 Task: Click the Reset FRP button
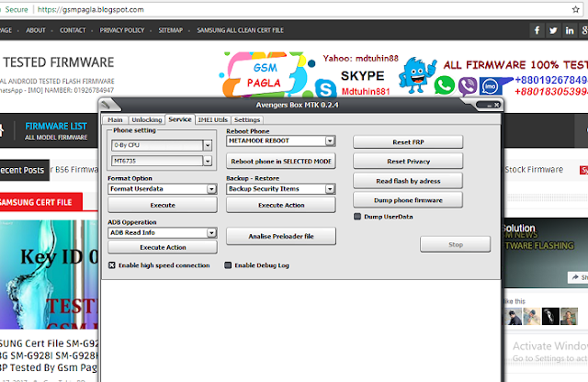click(408, 142)
